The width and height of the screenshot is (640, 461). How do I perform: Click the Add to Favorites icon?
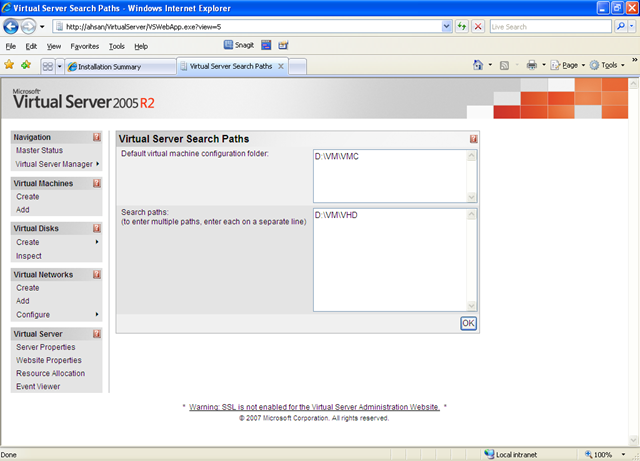(x=26, y=65)
